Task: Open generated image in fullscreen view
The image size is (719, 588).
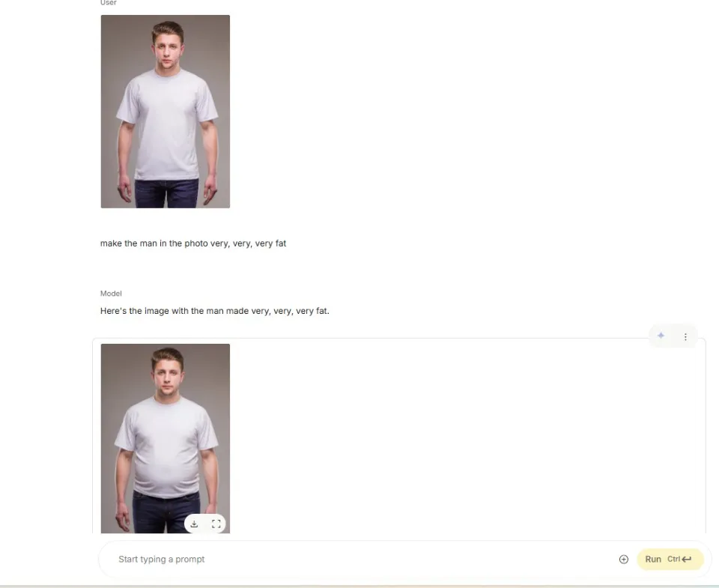Action: (216, 524)
